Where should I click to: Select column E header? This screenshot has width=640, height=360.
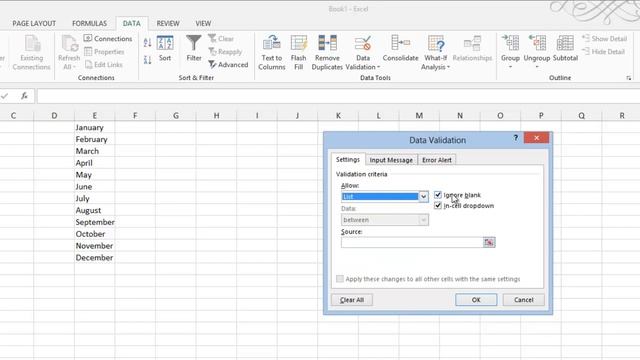coord(94,116)
